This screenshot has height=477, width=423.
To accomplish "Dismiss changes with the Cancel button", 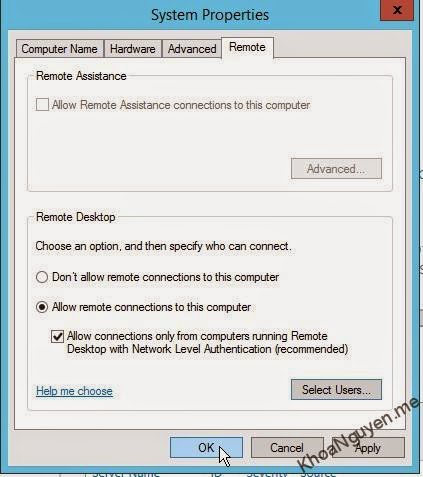I will [x=287, y=448].
